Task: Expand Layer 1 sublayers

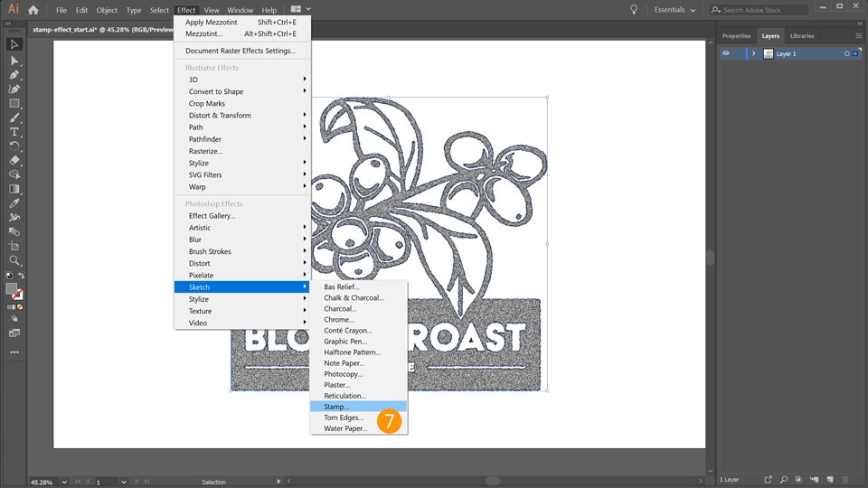Action: tap(753, 53)
